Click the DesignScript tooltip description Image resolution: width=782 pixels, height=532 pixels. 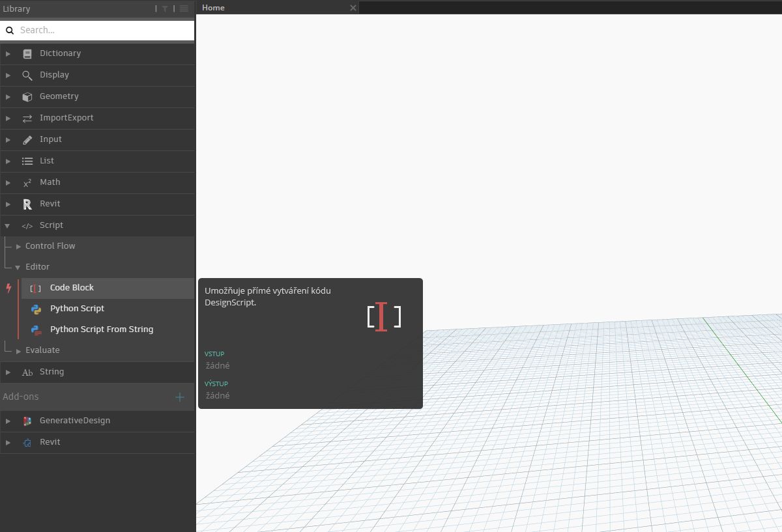point(268,297)
